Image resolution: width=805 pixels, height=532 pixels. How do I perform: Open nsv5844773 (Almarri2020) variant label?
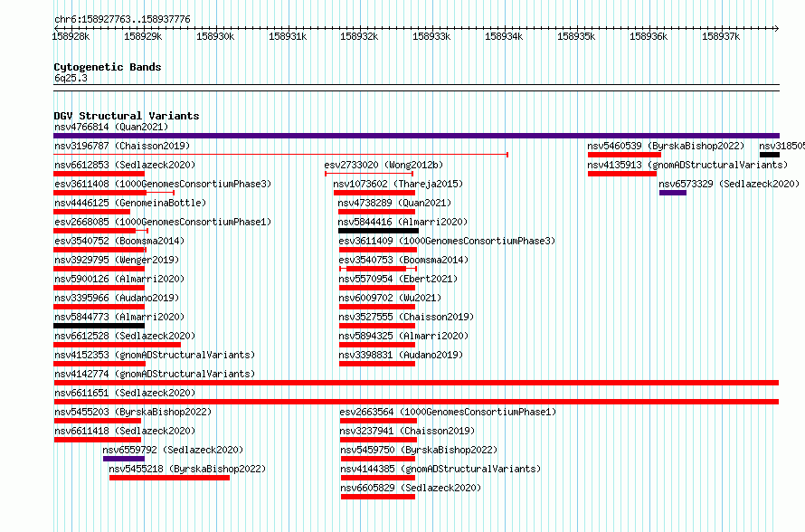[119, 317]
